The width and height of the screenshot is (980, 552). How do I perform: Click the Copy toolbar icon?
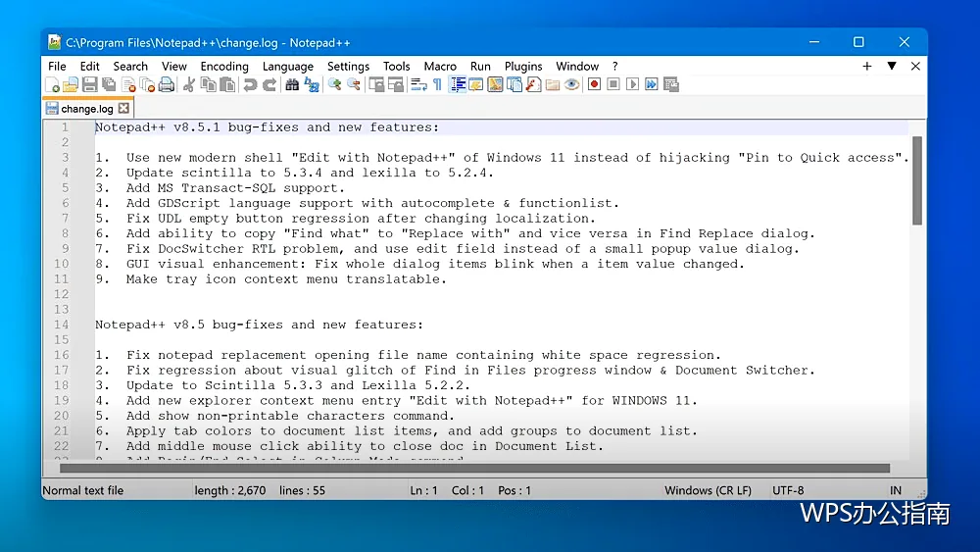pos(208,84)
